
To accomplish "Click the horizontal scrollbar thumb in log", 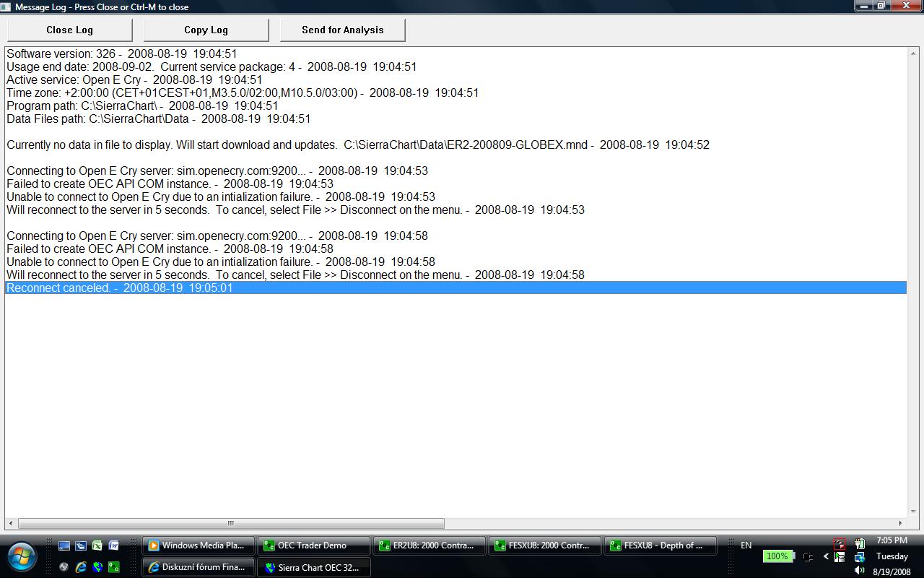I will 231,523.
